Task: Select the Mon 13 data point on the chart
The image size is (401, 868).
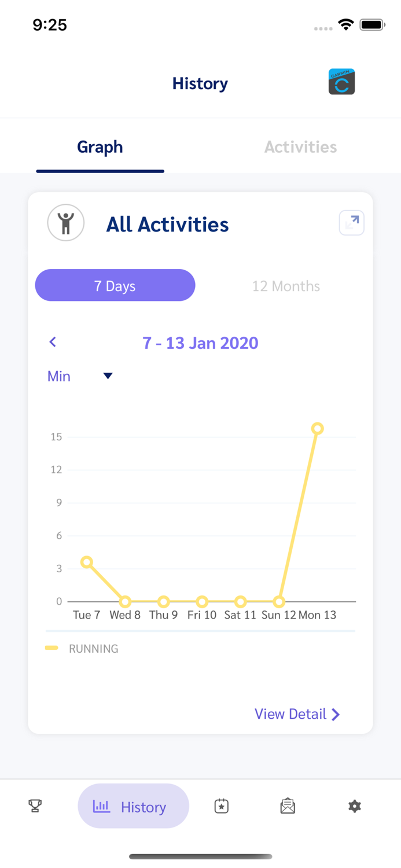Action: click(x=318, y=428)
